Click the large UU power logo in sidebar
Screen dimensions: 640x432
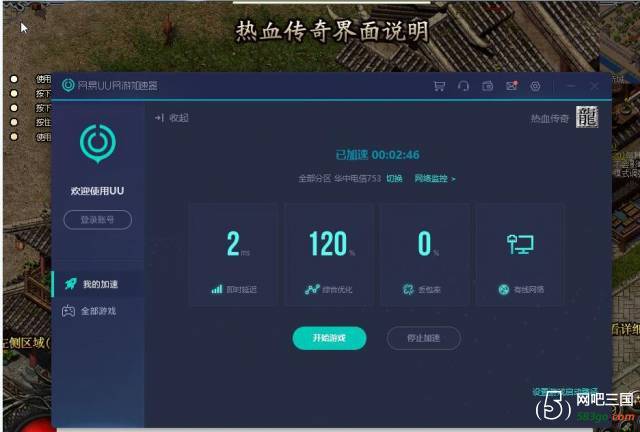[98, 143]
